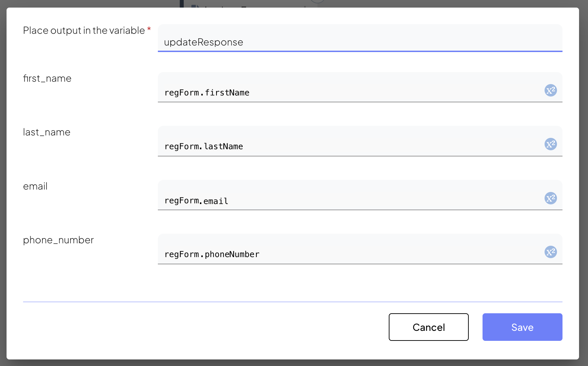Click the phone_number parameter label

coord(58,240)
